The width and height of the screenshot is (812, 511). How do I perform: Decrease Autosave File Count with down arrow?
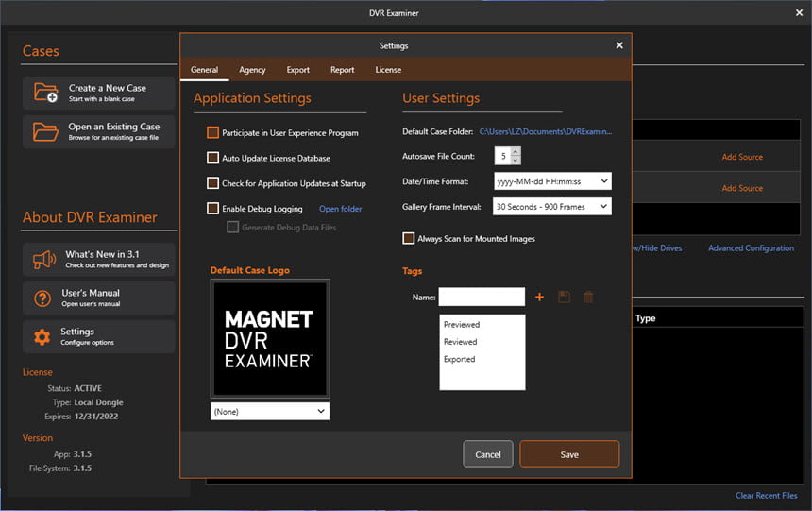[516, 161]
